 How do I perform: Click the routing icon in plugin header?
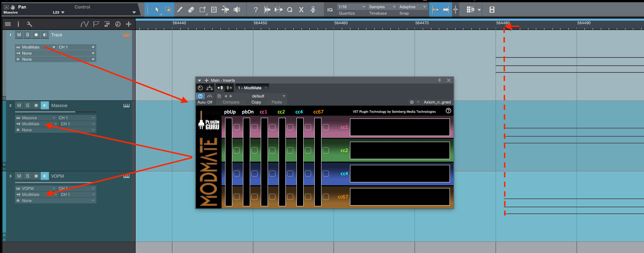click(x=209, y=88)
